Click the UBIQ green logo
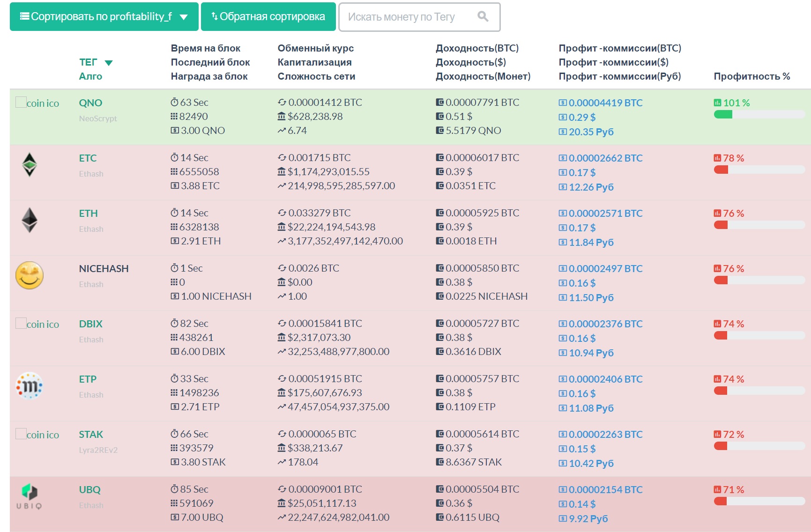Image resolution: width=811 pixels, height=532 pixels. pyautogui.click(x=30, y=496)
